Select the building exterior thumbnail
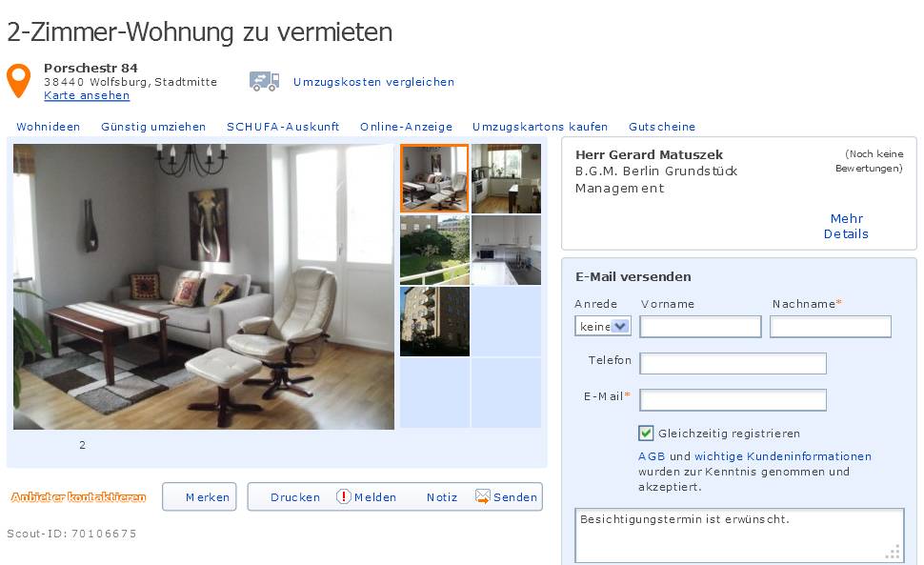Screen dimensions: 924x565 tap(435, 321)
